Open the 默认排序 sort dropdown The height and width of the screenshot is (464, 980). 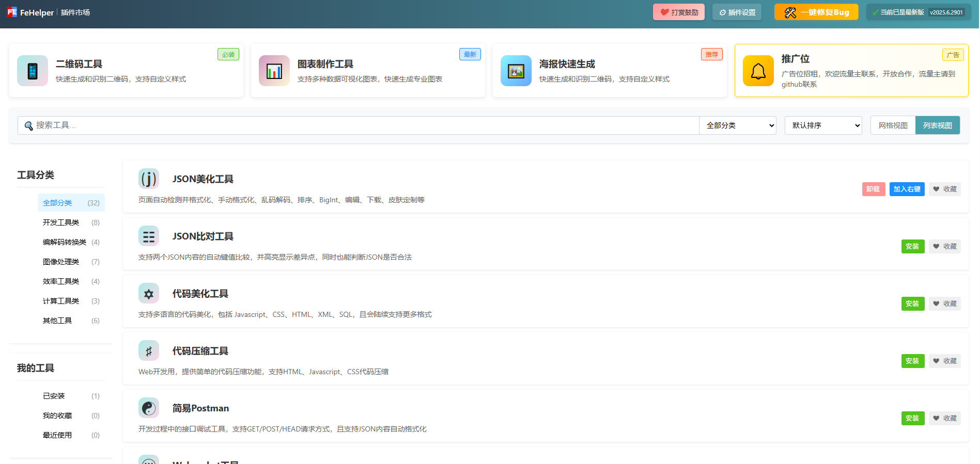coord(823,125)
